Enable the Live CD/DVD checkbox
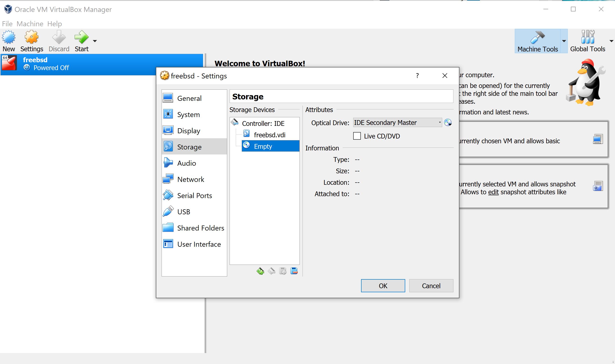615x364 pixels. 357,136
